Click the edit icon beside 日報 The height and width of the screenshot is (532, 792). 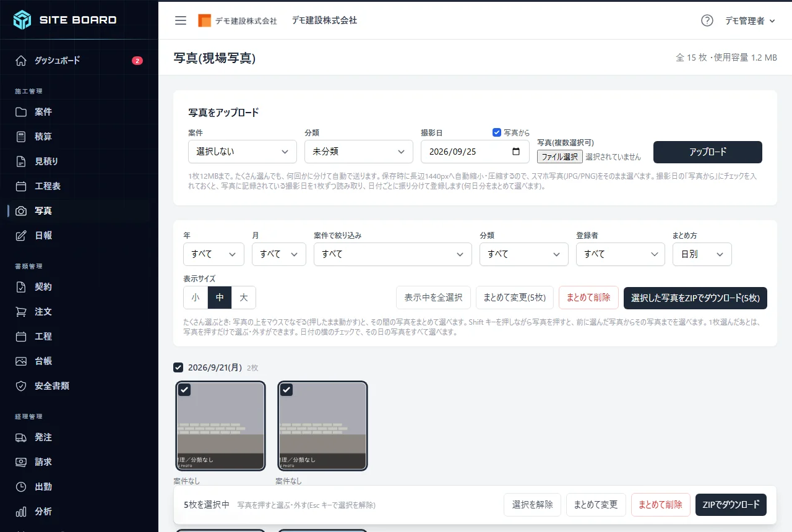coord(21,236)
